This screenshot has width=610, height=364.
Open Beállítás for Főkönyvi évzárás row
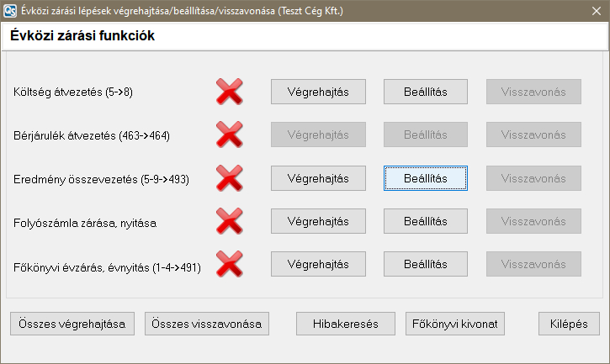pos(426,264)
